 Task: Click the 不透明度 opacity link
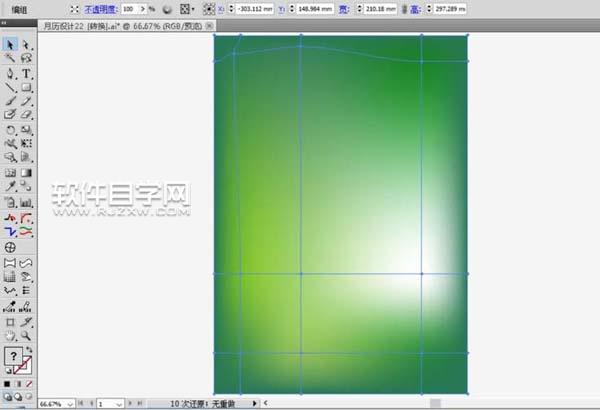[101, 9]
